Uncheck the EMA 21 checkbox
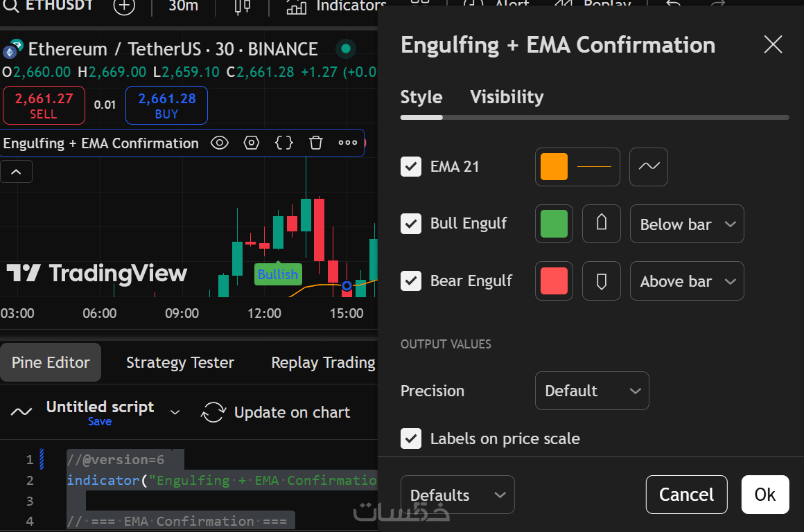 [411, 167]
